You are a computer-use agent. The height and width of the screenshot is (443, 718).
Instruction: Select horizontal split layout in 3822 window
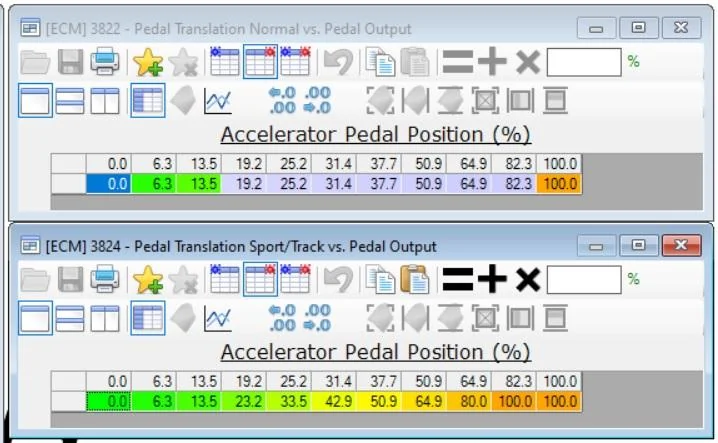(x=70, y=101)
